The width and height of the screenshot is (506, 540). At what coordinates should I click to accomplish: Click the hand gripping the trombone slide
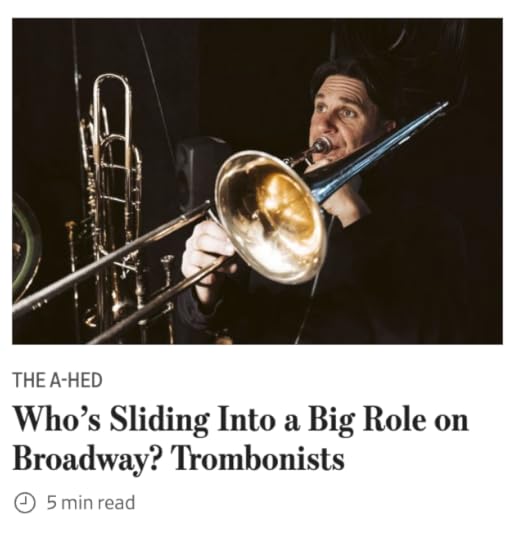pyautogui.click(x=207, y=250)
